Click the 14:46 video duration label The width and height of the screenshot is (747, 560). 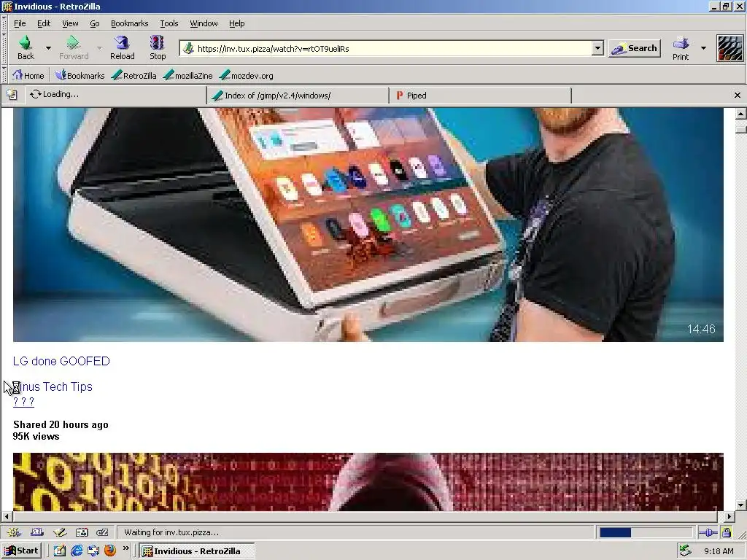[x=701, y=329]
